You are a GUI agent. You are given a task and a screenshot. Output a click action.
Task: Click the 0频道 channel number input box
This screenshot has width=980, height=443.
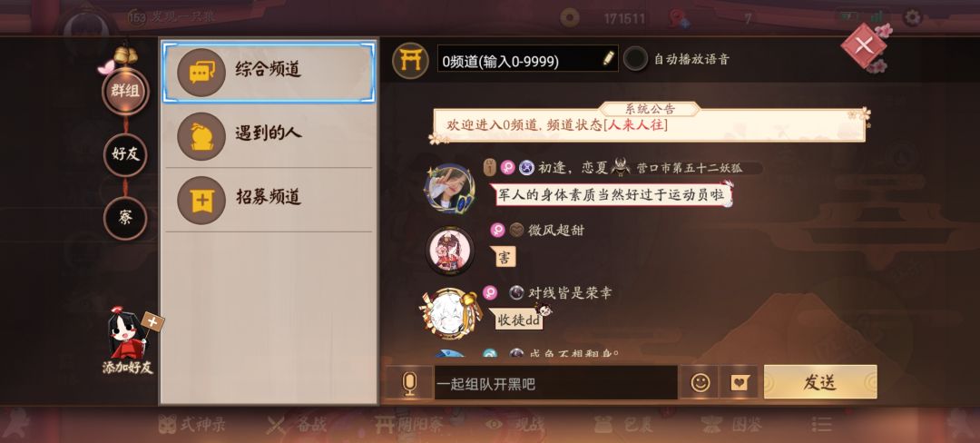[527, 59]
